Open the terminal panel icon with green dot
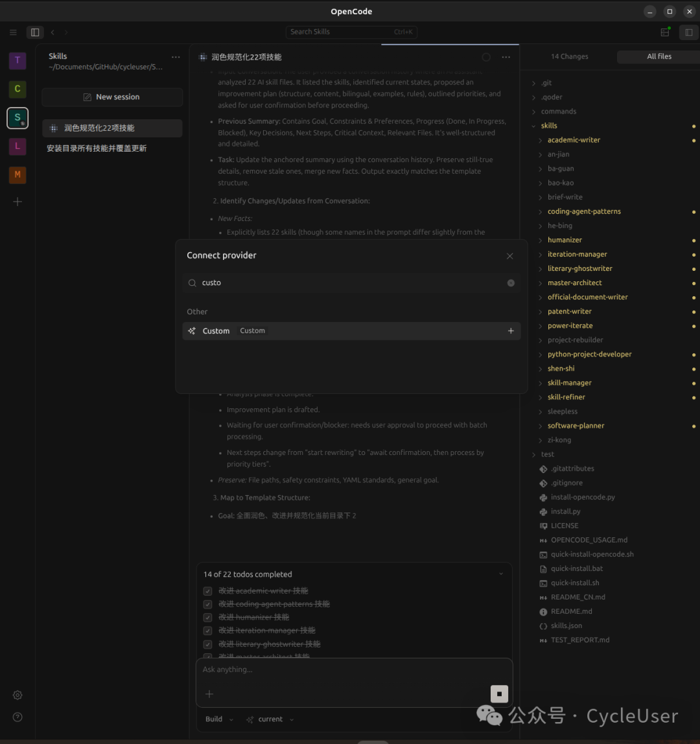This screenshot has height=744, width=700. 665,32
